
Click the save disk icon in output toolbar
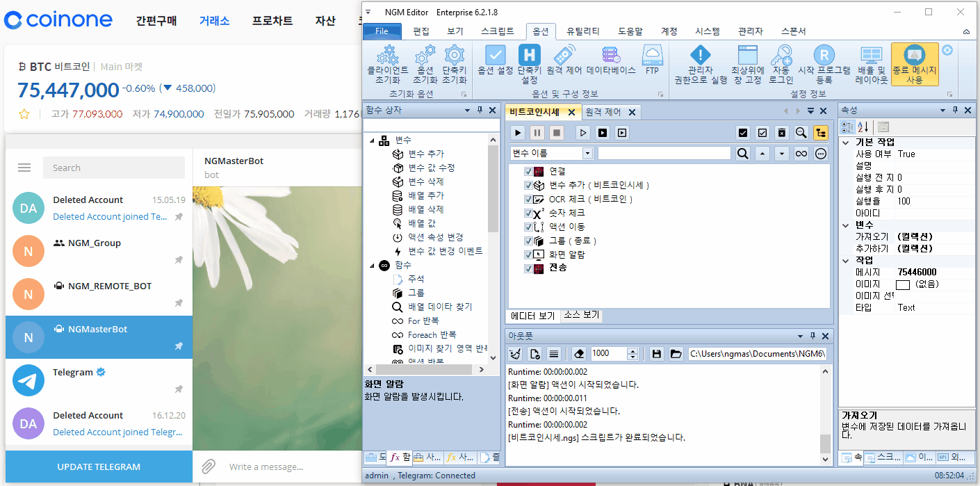[656, 353]
